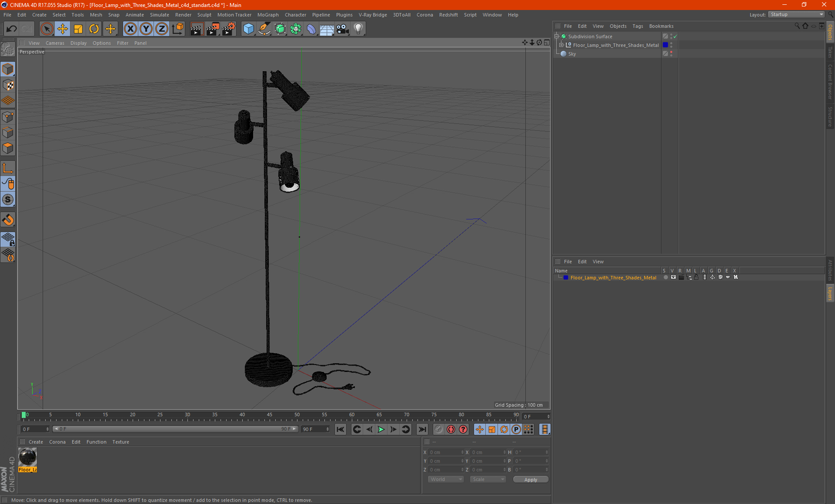This screenshot has width=835, height=504.
Task: Switch to the Layers side tab
Action: tap(830, 293)
